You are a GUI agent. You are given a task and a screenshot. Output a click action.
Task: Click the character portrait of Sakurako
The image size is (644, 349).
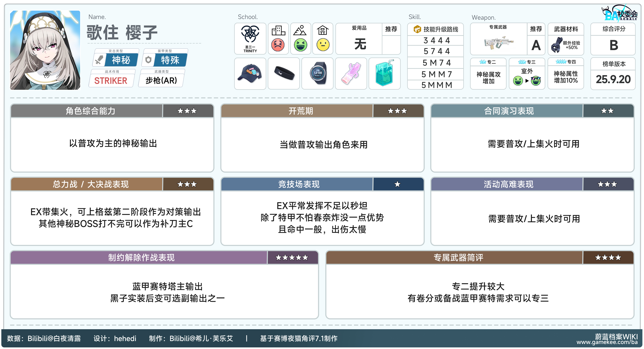click(45, 50)
